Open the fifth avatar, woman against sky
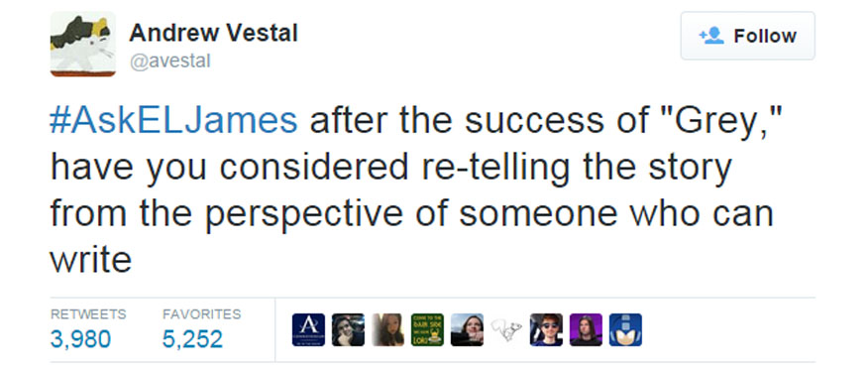 (x=468, y=329)
